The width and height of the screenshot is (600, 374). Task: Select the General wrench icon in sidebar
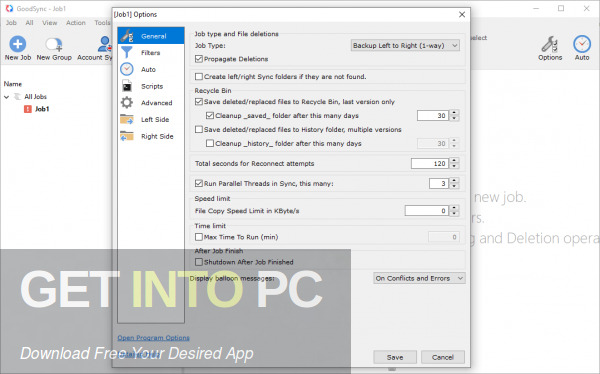pyautogui.click(x=127, y=36)
